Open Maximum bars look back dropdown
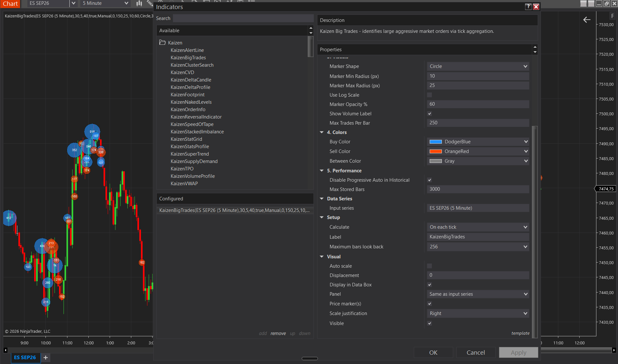The height and width of the screenshot is (364, 618). pyautogui.click(x=478, y=247)
